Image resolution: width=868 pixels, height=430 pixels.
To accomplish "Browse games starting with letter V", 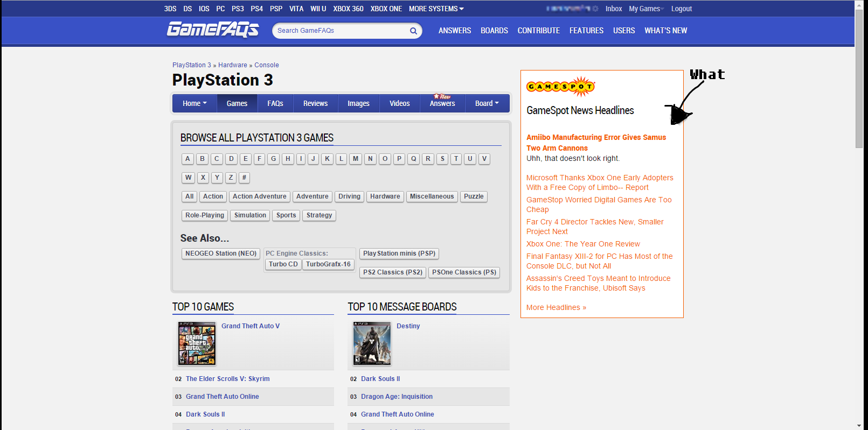I will (x=484, y=159).
